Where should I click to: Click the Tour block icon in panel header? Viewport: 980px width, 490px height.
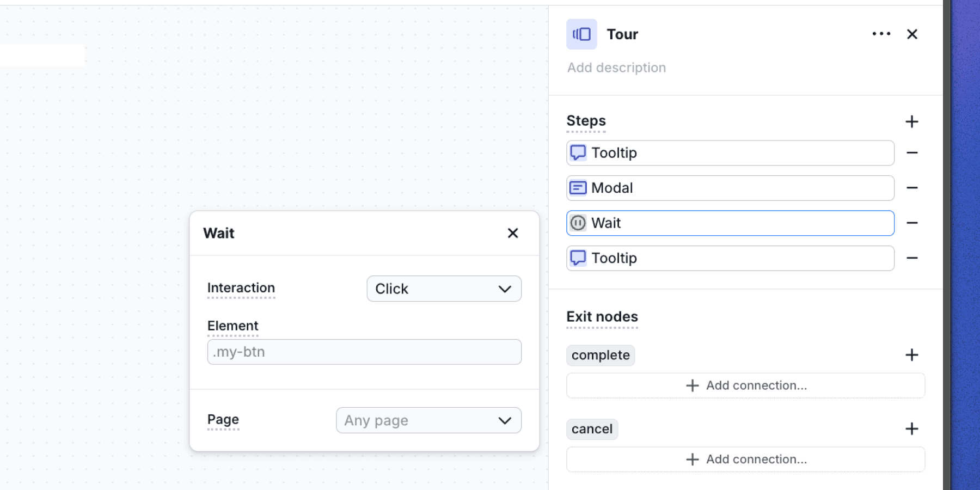click(581, 34)
